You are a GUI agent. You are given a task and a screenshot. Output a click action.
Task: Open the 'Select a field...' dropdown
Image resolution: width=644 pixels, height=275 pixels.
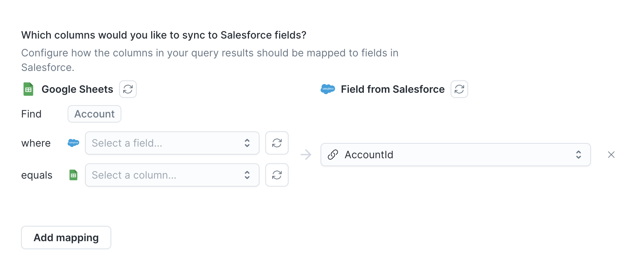(x=172, y=143)
